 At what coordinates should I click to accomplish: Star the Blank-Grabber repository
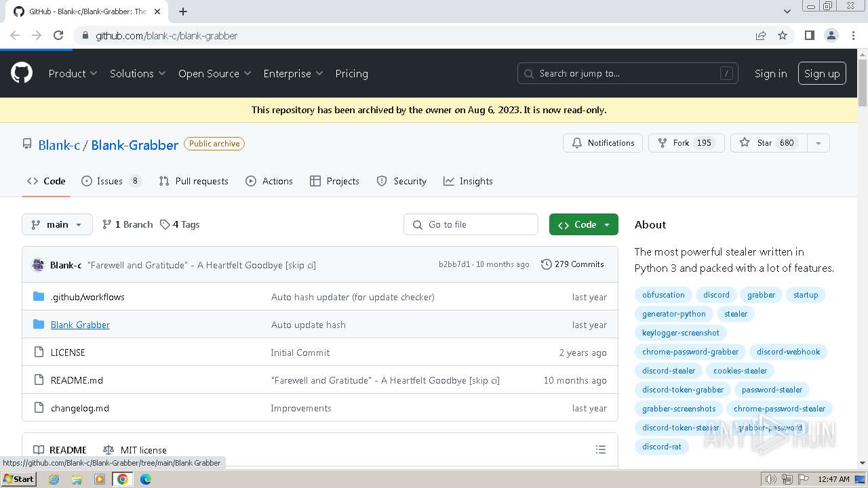pyautogui.click(x=768, y=143)
